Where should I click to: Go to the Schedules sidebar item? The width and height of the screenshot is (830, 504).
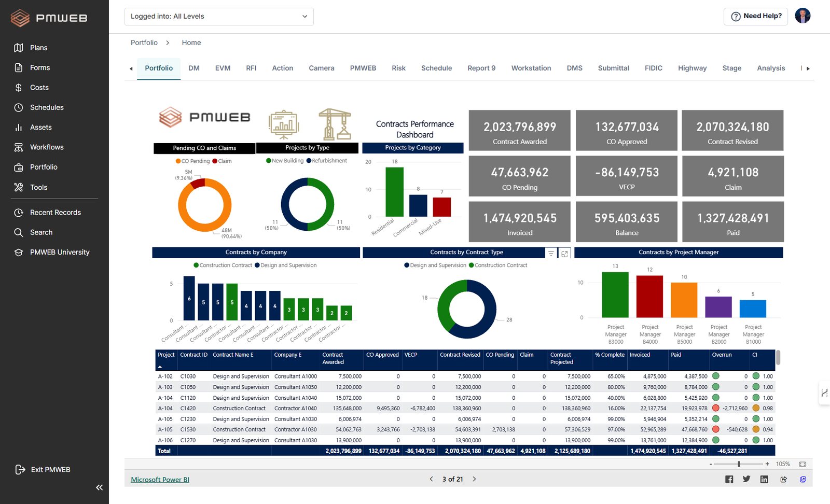[47, 107]
